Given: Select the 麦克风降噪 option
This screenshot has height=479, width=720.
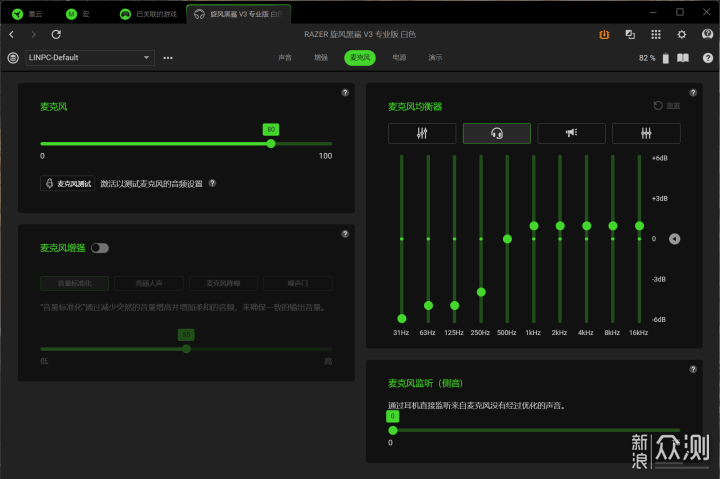Looking at the screenshot, I should [x=223, y=283].
